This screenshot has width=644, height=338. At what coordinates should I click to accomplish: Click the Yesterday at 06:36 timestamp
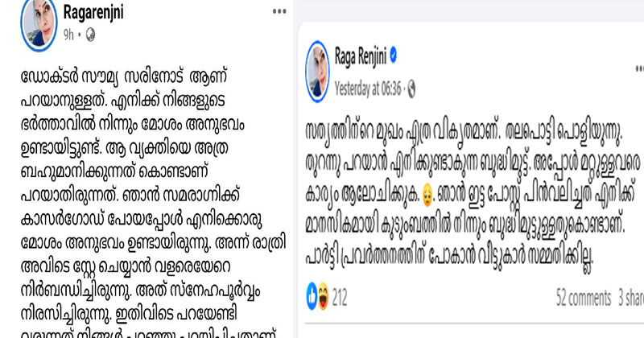tap(368, 89)
